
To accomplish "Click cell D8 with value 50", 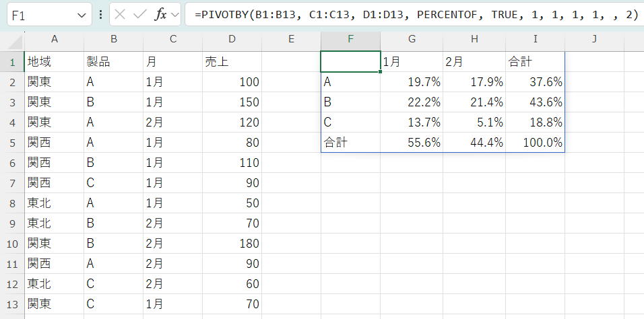I will [x=232, y=203].
